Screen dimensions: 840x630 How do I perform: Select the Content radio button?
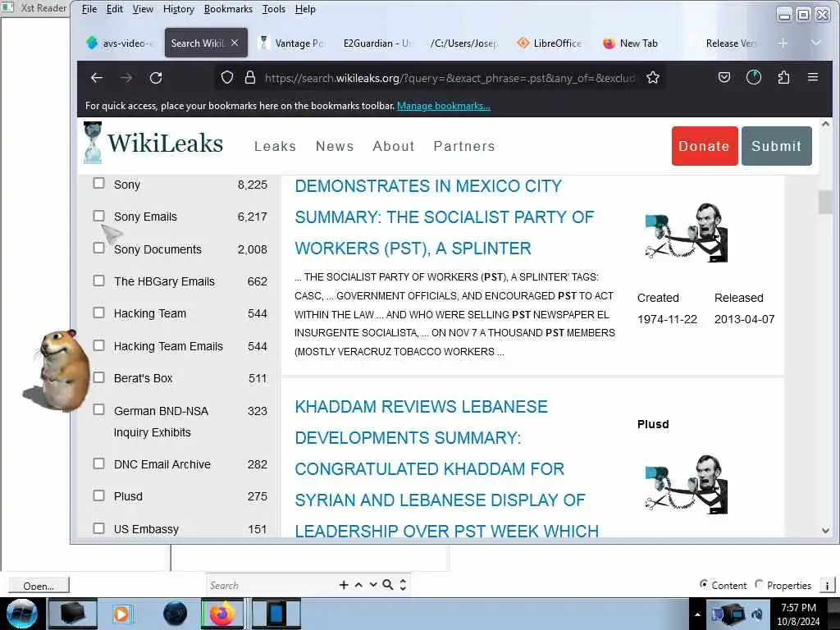(704, 584)
